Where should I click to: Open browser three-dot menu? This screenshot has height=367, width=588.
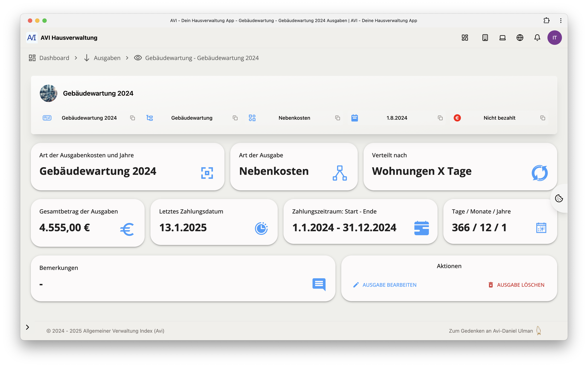(561, 20)
